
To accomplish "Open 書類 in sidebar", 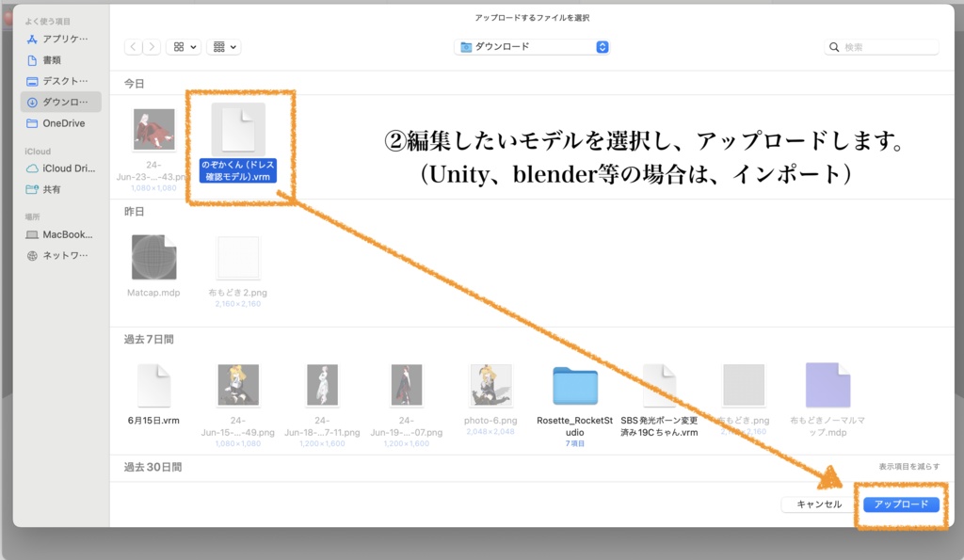I will (x=60, y=59).
